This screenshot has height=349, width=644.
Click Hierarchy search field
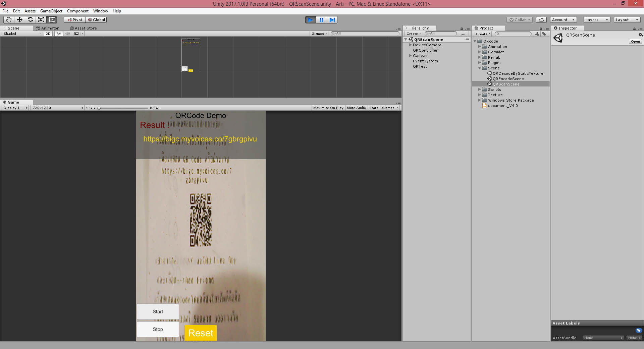click(441, 34)
